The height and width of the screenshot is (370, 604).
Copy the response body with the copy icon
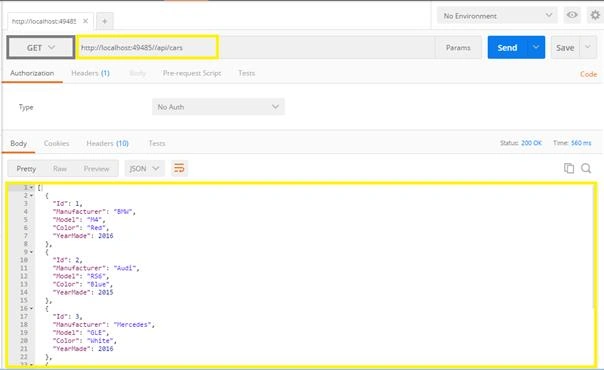click(x=569, y=168)
